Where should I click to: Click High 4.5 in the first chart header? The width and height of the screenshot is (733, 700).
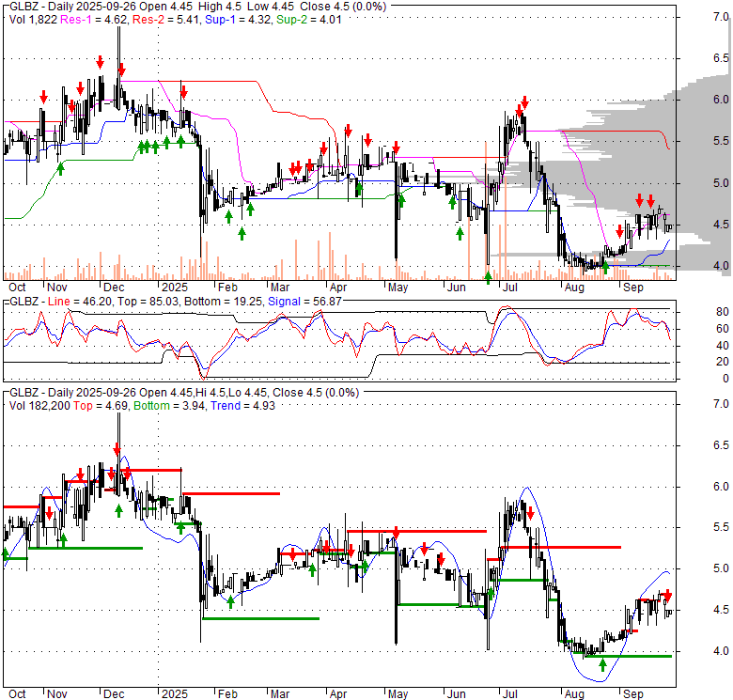point(218,7)
